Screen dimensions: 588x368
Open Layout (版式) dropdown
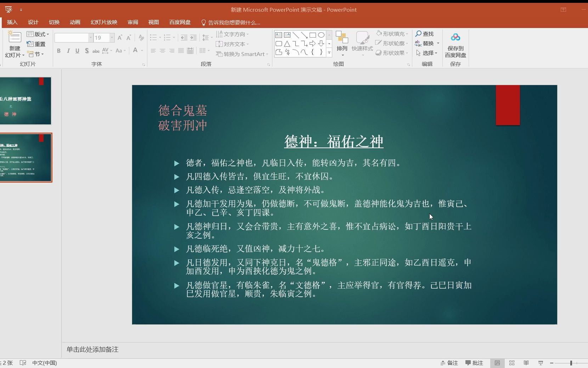point(38,34)
